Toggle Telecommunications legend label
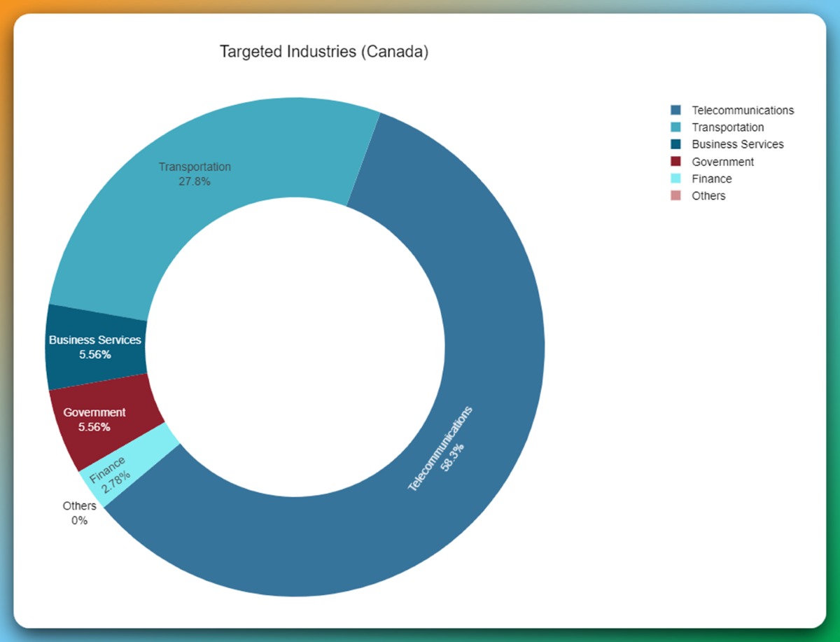 (743, 110)
